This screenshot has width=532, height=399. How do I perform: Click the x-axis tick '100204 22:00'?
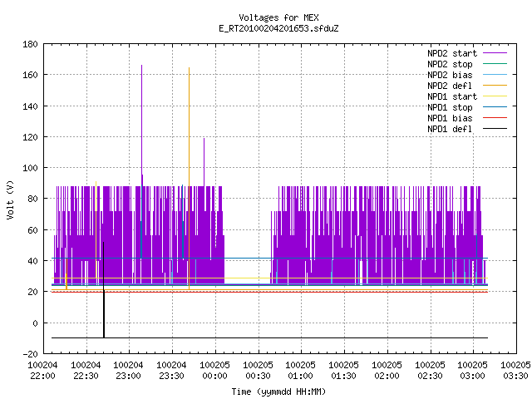42,371
